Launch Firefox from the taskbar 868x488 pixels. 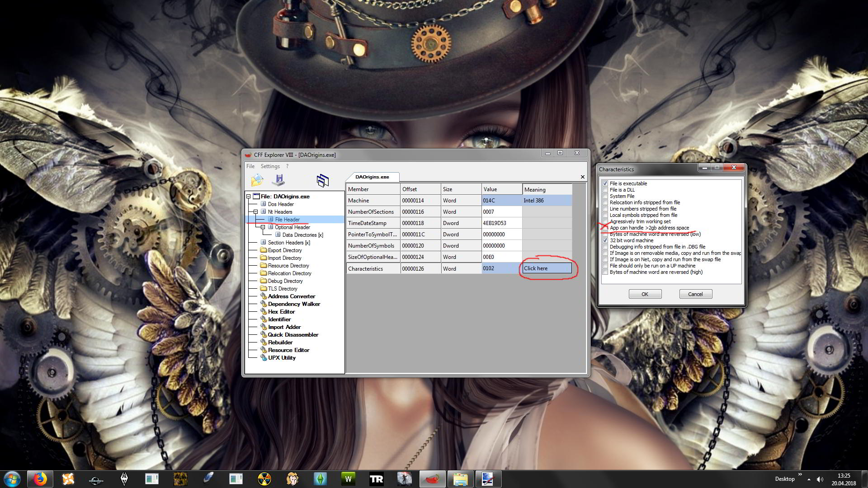[x=40, y=479]
